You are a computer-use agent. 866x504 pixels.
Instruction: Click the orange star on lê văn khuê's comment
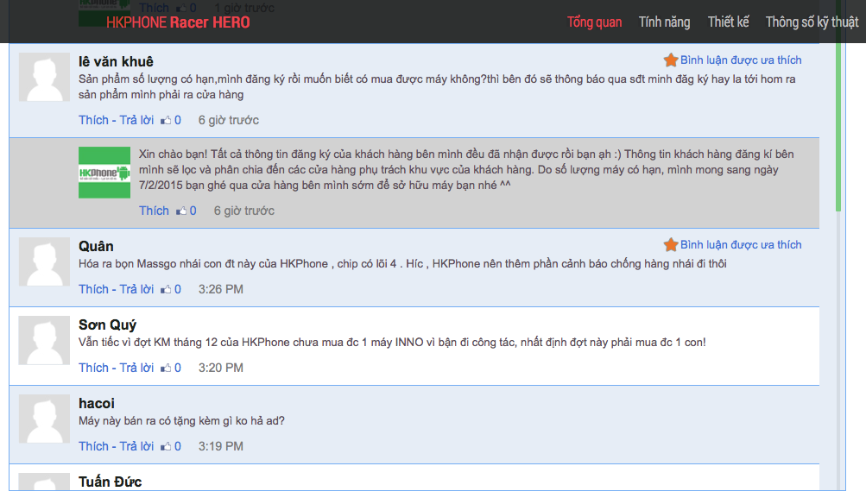[x=670, y=60]
